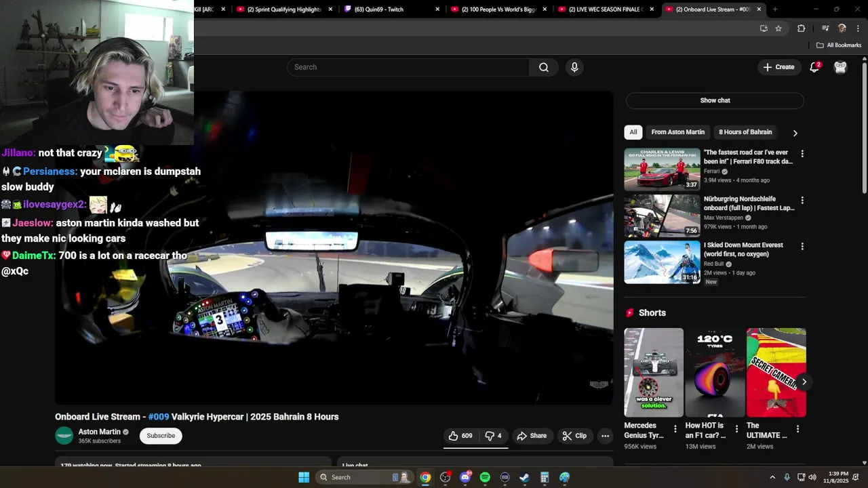Open options for The ULTIMATE short

pos(797,428)
